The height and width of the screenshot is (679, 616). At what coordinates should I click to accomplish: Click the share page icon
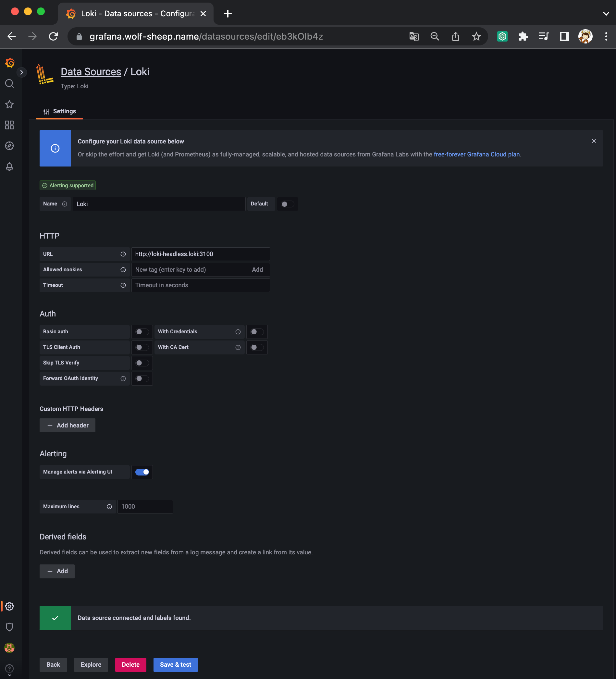(455, 36)
